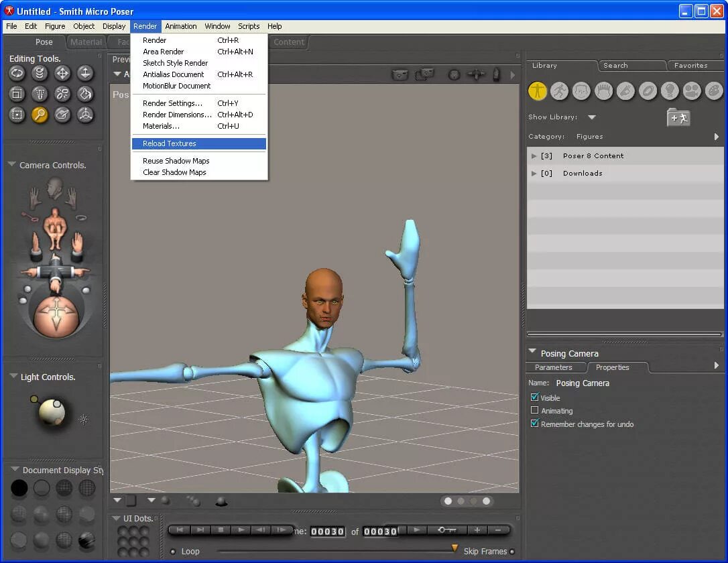Open the Show Library dropdown
The width and height of the screenshot is (728, 563).
pyautogui.click(x=591, y=117)
